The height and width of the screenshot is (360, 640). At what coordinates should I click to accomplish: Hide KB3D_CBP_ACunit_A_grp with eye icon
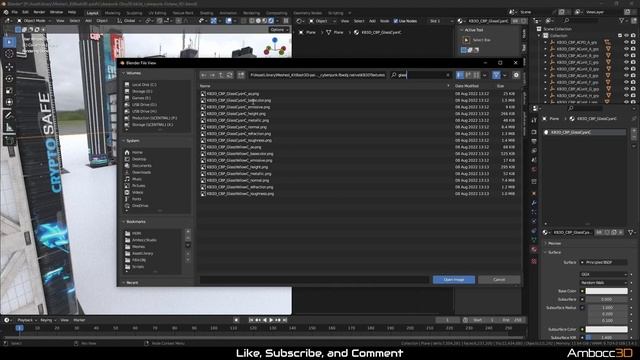tap(626, 49)
